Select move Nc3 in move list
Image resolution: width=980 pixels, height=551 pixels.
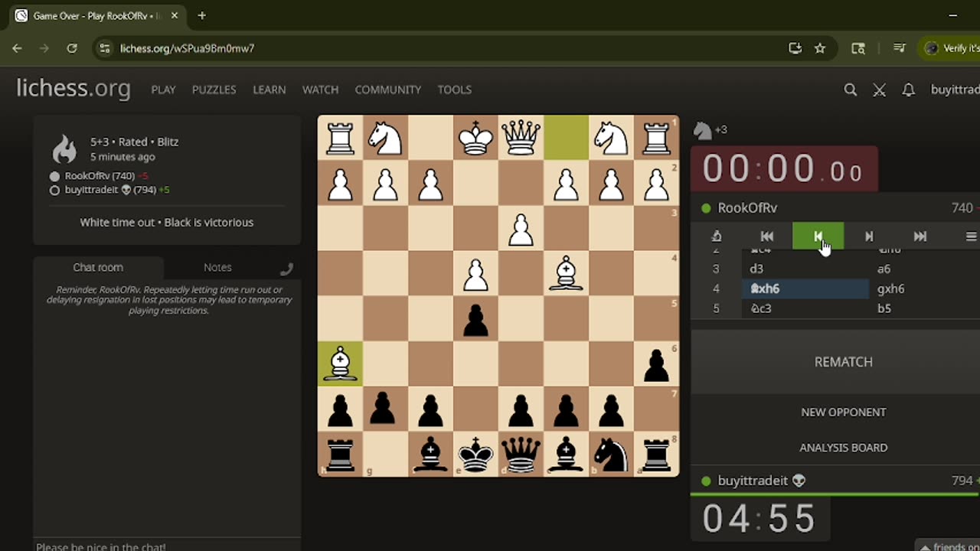(x=805, y=308)
